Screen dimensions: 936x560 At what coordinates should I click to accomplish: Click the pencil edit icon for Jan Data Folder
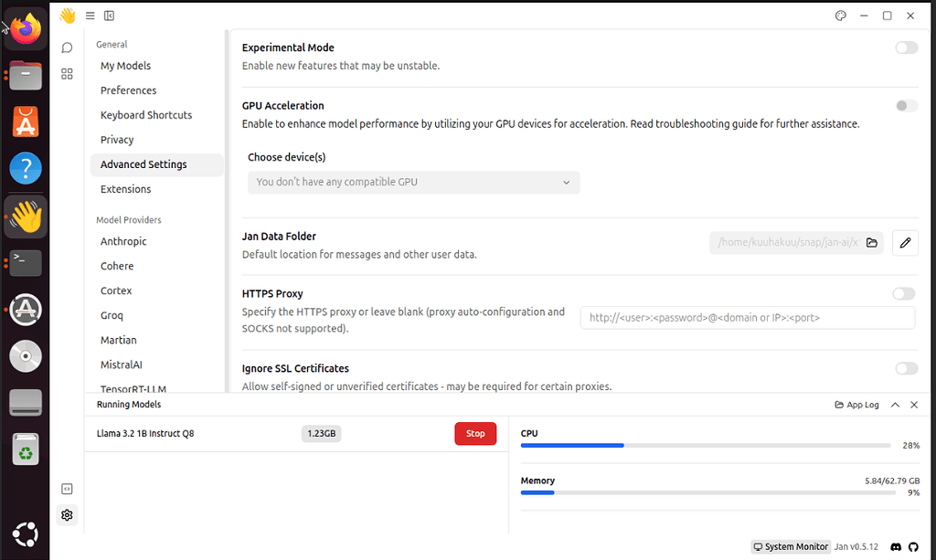pyautogui.click(x=905, y=243)
